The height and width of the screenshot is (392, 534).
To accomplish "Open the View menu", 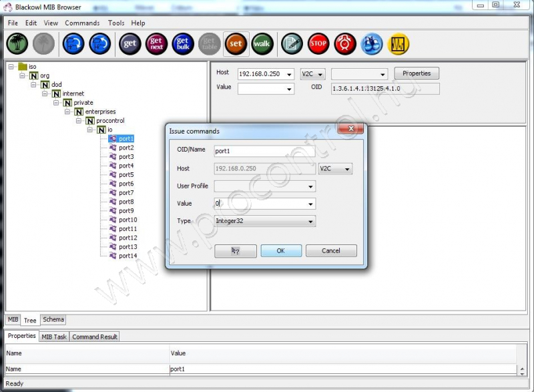I will 51,23.
